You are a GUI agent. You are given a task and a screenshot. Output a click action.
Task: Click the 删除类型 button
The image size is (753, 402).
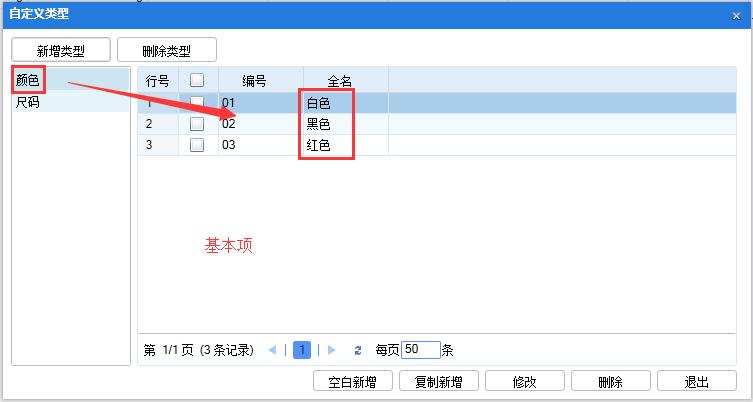click(167, 50)
